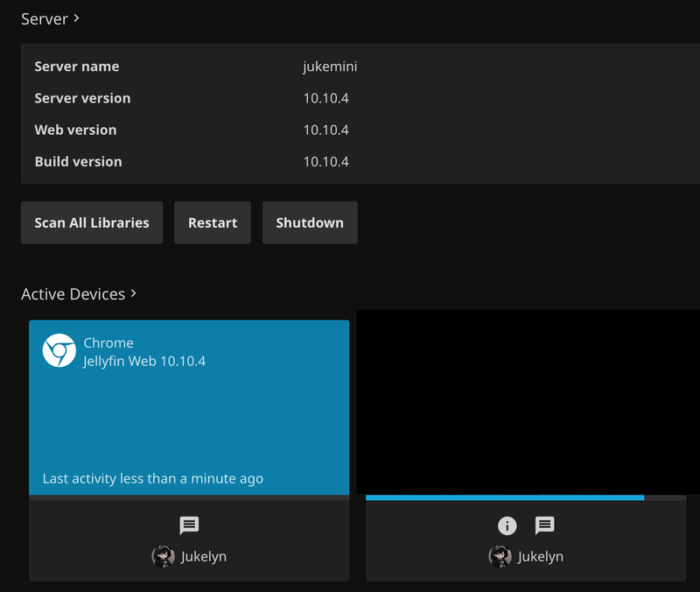
Task: Click Jukelyn avatar on the second device card
Action: click(500, 556)
